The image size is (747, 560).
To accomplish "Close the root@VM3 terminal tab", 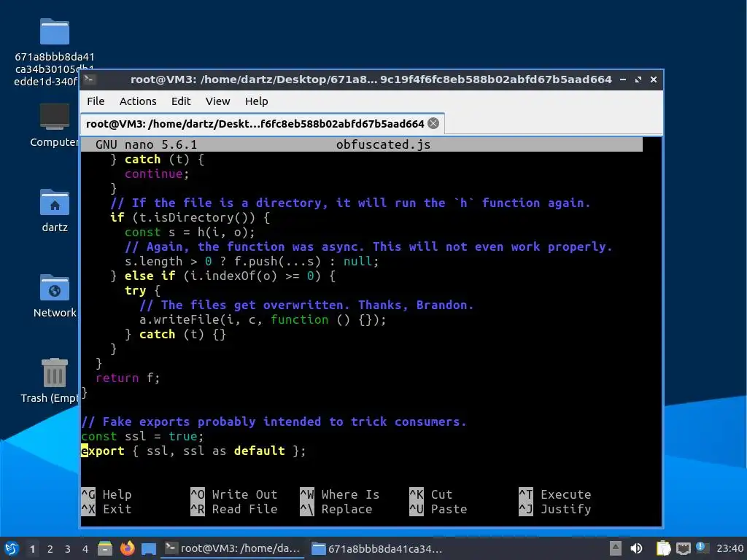I will click(433, 124).
